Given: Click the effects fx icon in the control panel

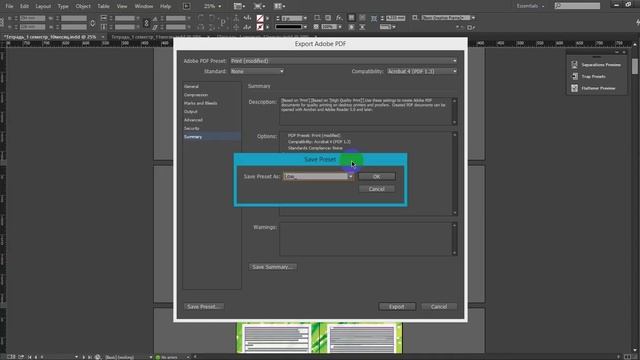Looking at the screenshot, I should coord(339,18).
